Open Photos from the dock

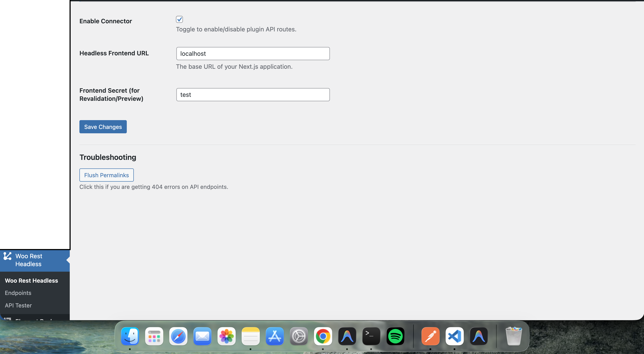click(x=226, y=336)
